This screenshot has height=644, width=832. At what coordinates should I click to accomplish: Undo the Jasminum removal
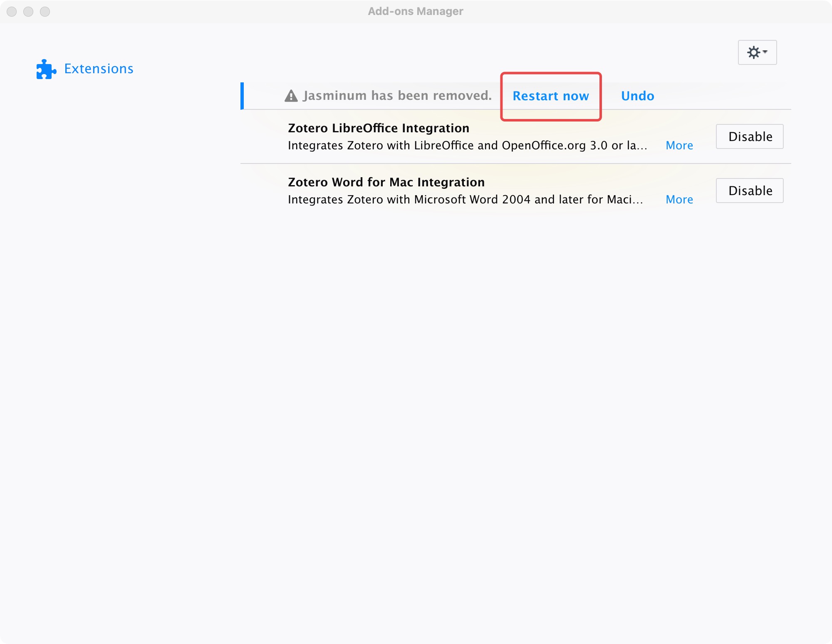(637, 96)
